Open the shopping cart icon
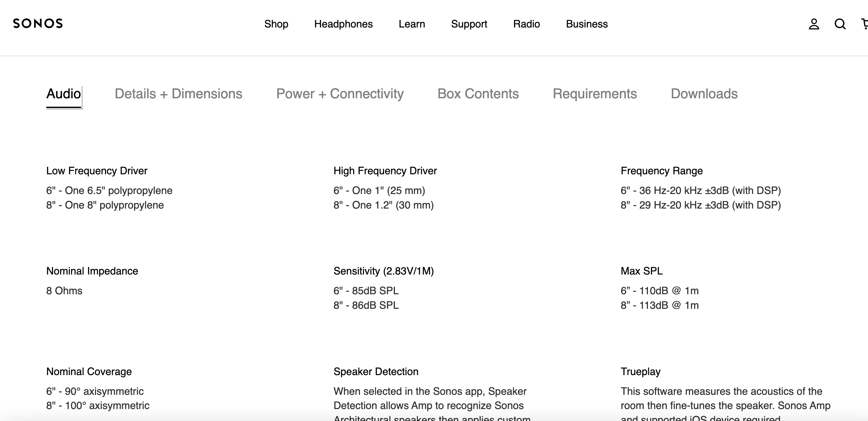Viewport: 868px width, 421px height. click(x=864, y=24)
